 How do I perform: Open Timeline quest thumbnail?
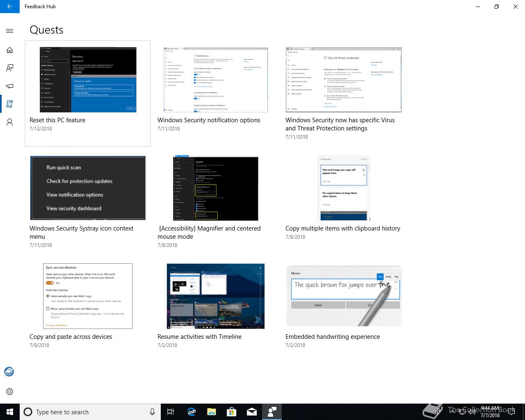coord(216,296)
